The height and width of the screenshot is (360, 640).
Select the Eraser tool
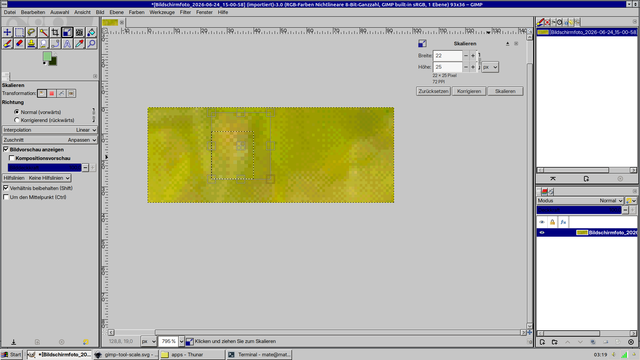point(19,44)
